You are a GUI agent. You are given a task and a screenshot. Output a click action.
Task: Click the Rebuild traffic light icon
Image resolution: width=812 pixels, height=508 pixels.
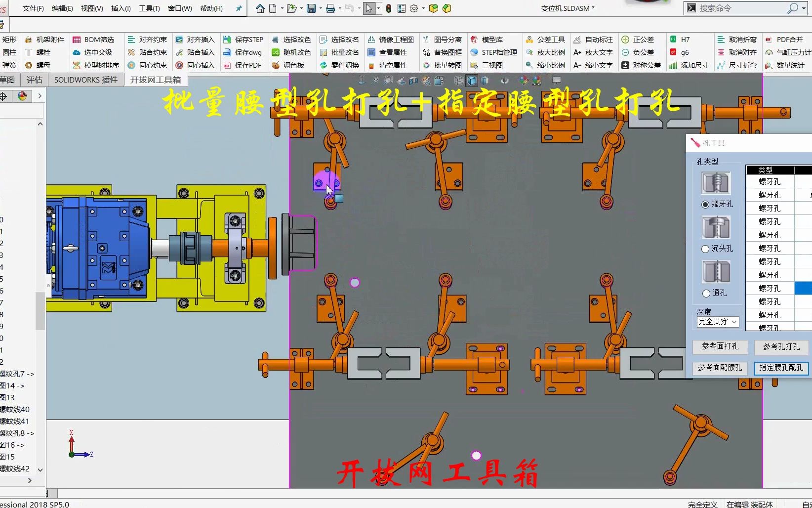click(389, 8)
